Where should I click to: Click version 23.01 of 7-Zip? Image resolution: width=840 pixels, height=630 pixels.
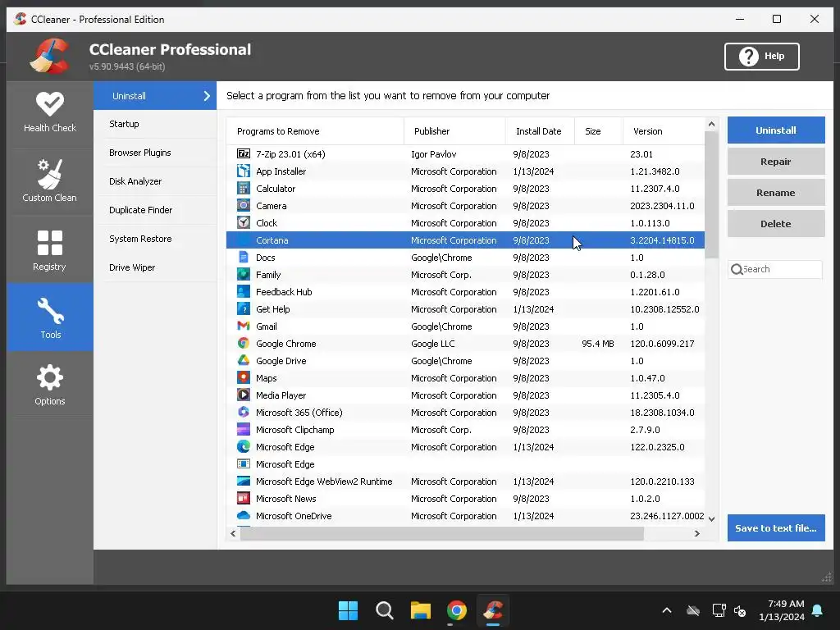(641, 154)
